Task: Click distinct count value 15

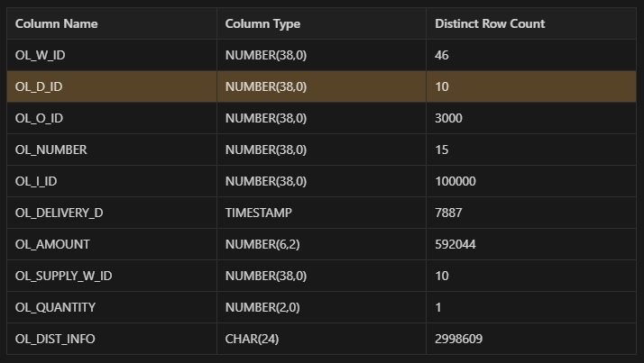Action: tap(442, 150)
